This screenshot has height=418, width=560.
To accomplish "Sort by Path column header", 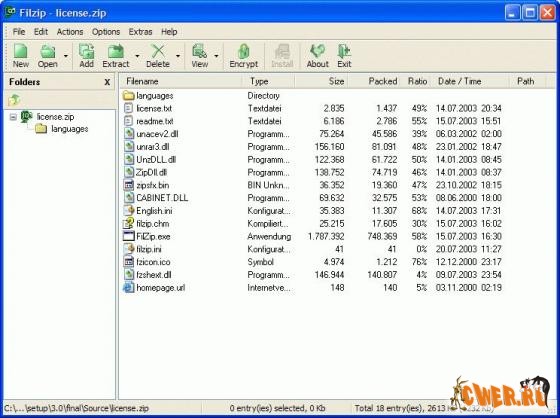I will tap(528, 81).
